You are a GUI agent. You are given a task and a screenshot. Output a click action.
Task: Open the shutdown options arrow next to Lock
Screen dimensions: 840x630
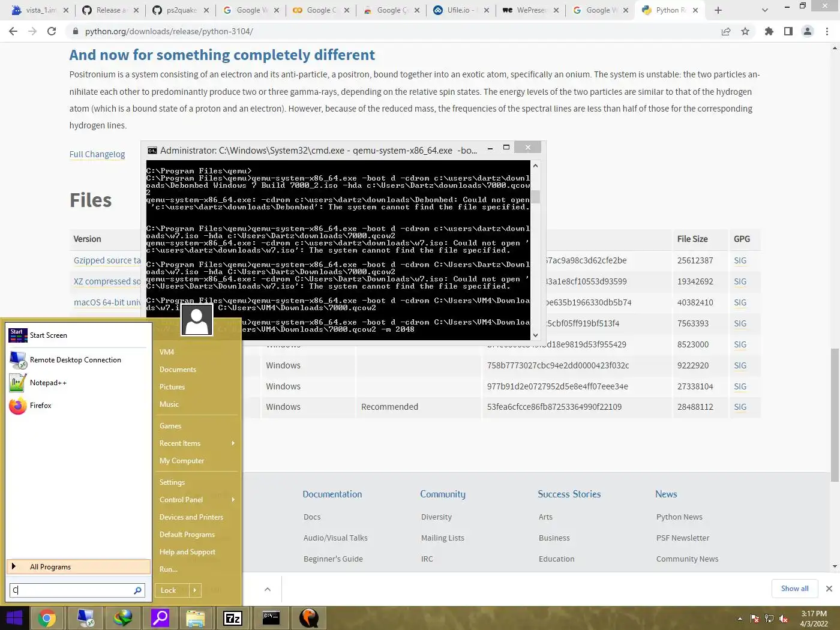(x=195, y=590)
